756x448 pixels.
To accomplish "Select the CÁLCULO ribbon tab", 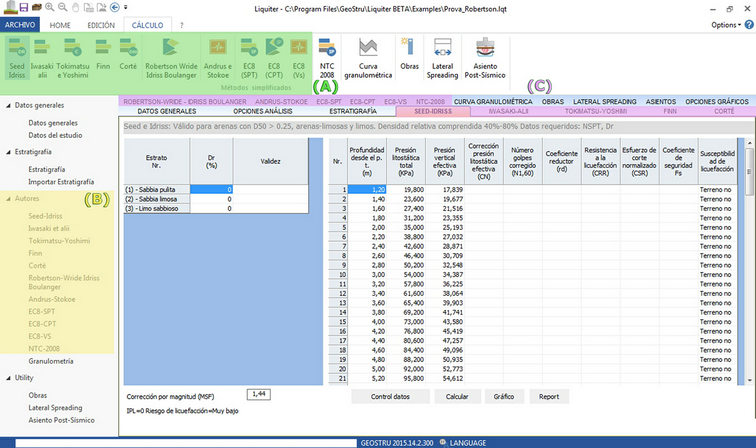I will pos(147,25).
